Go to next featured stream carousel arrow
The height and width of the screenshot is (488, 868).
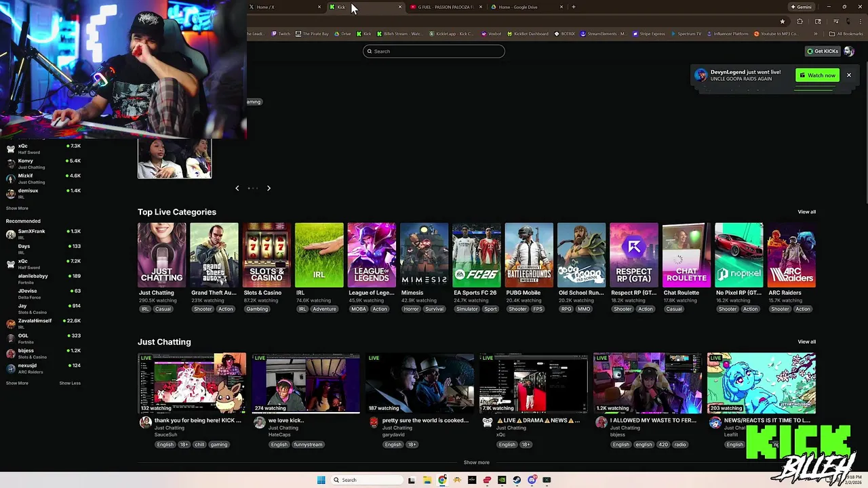pyautogui.click(x=269, y=188)
